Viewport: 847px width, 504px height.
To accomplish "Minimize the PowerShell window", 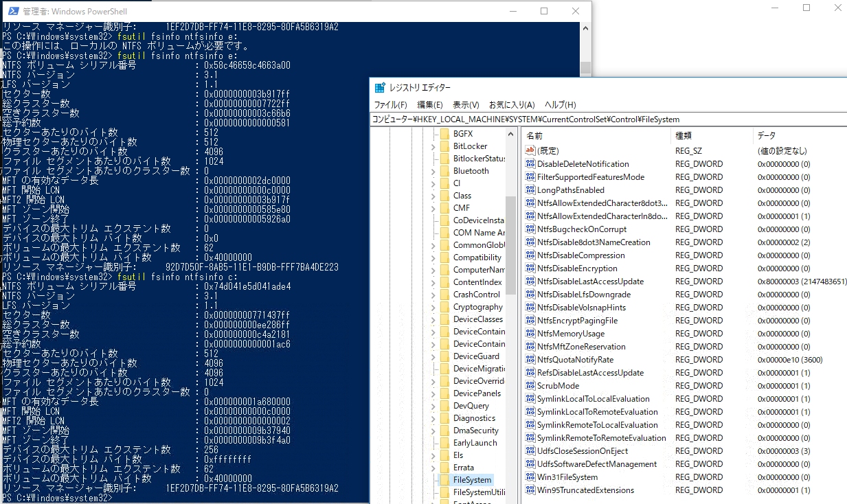I will pos(512,11).
